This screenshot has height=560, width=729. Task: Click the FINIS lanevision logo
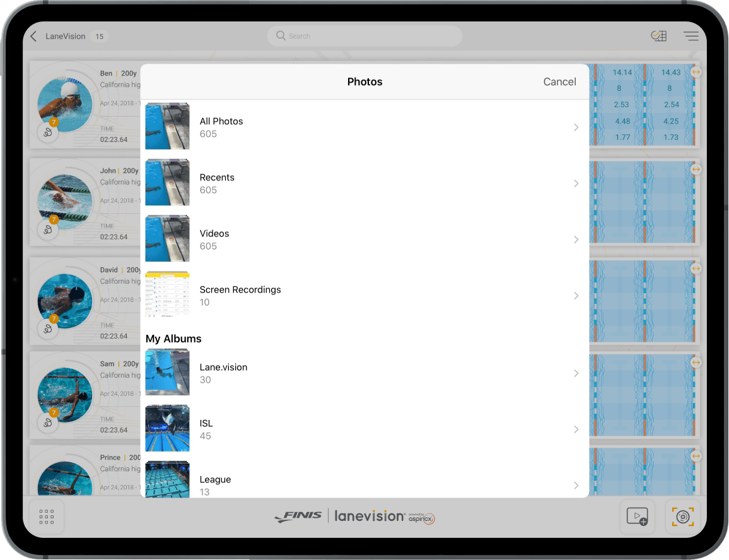[x=355, y=516]
